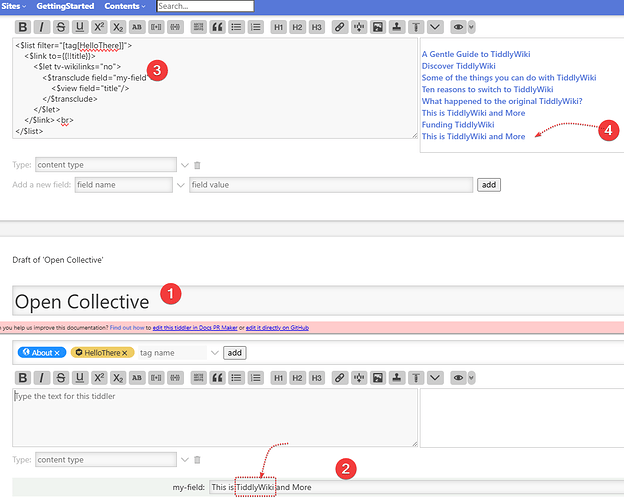Screen dimensions: 624x500
Task: Toggle preview with eye icon in upper toolbar
Action: click(x=456, y=27)
